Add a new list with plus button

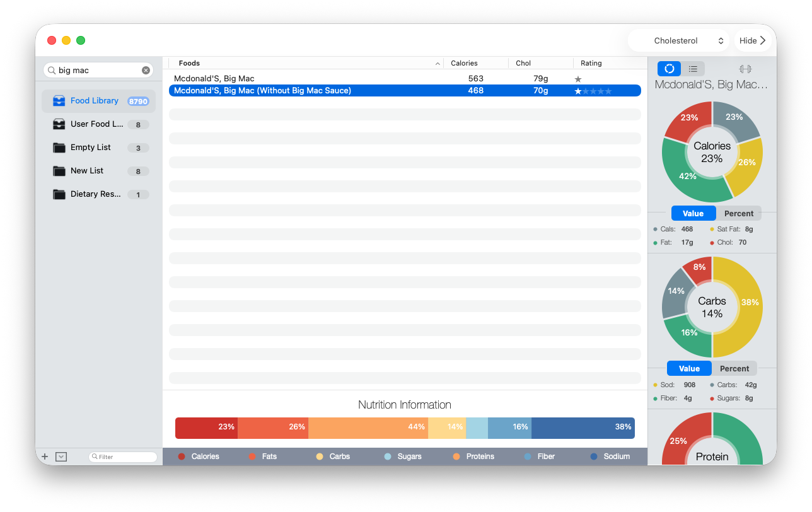tap(45, 457)
